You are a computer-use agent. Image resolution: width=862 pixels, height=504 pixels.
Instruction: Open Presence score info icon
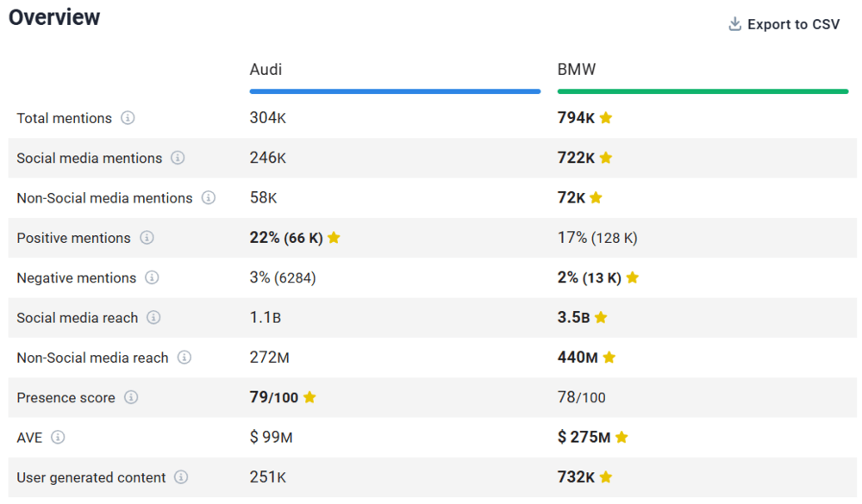(x=131, y=397)
